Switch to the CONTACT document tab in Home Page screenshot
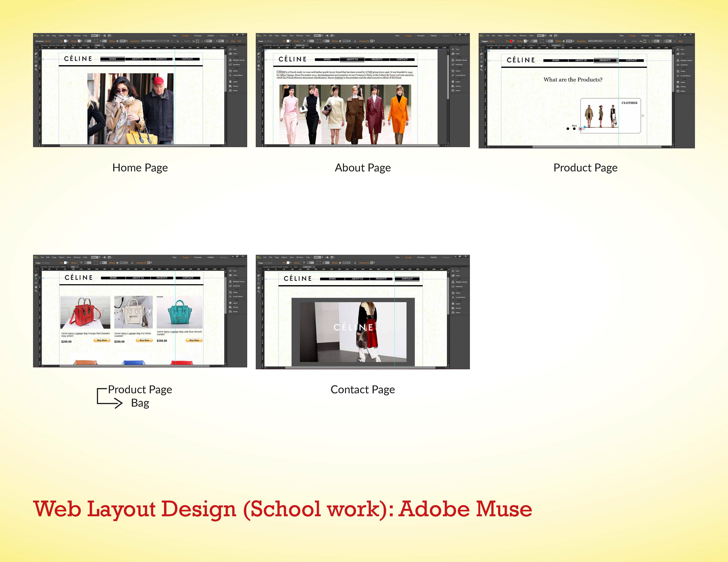The image size is (728, 562). click(85, 45)
